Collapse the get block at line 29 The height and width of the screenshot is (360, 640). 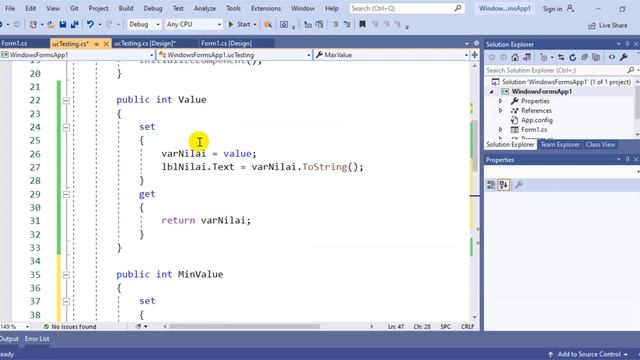coord(66,194)
